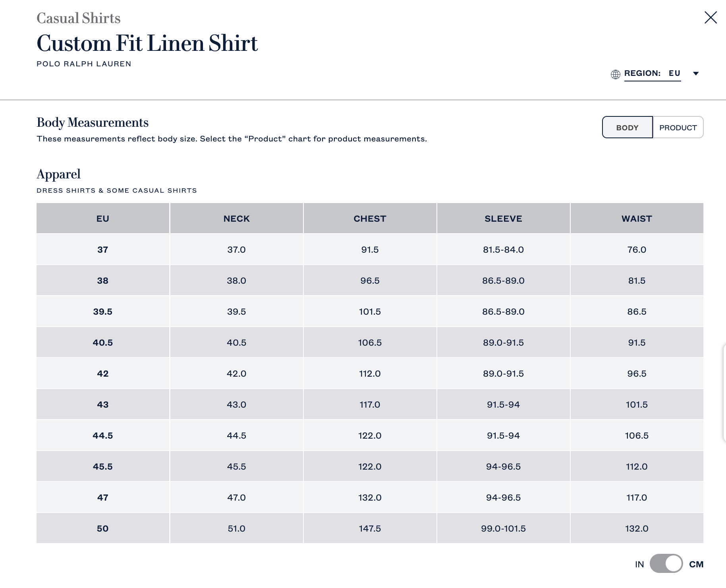Image resolution: width=726 pixels, height=588 pixels.
Task: Toggle the IN/CM unit switch
Action: 666,564
